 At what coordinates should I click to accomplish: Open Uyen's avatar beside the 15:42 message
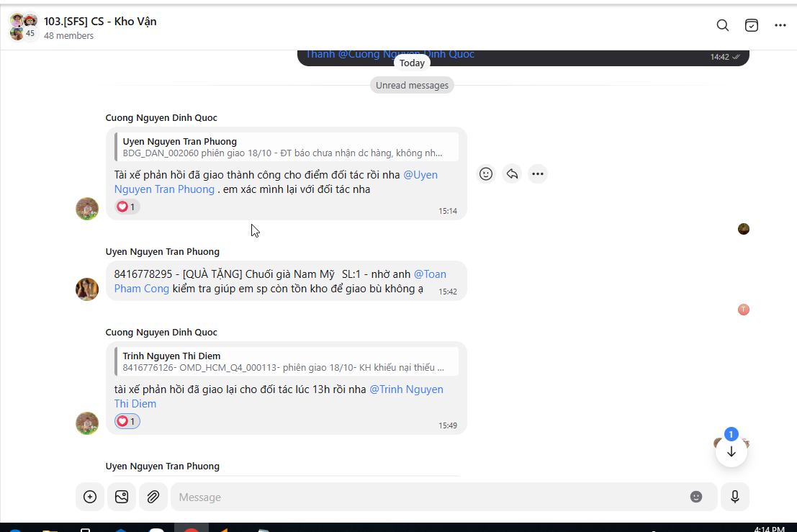(87, 289)
